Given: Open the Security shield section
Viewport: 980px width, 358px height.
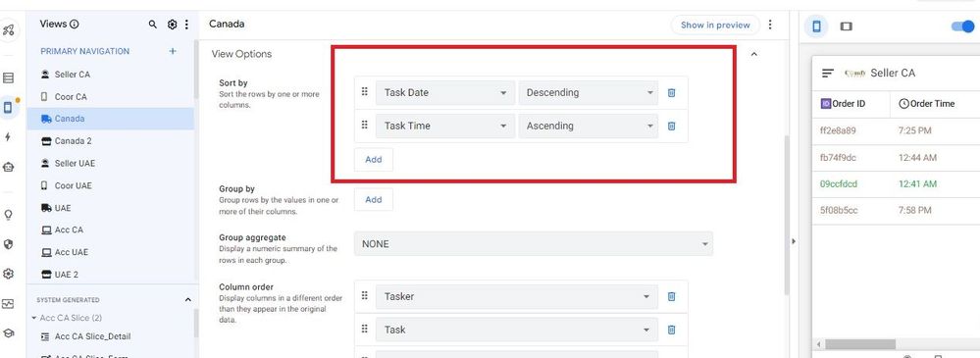Looking at the screenshot, I should tap(8, 244).
